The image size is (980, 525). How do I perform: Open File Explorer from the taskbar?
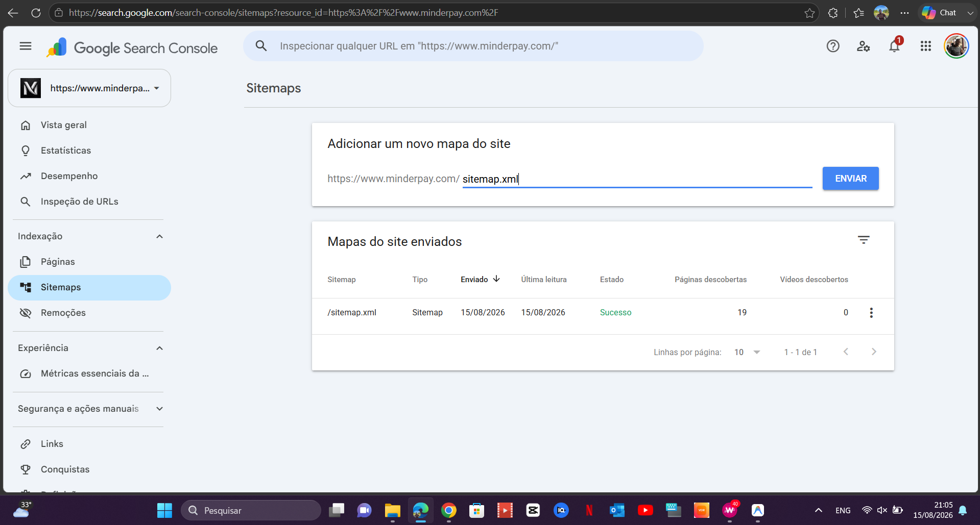point(393,510)
